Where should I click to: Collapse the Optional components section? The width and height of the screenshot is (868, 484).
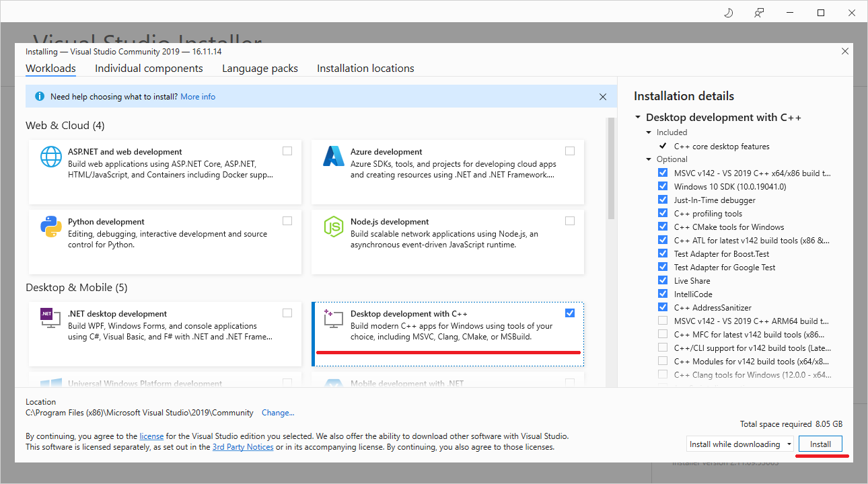point(649,159)
